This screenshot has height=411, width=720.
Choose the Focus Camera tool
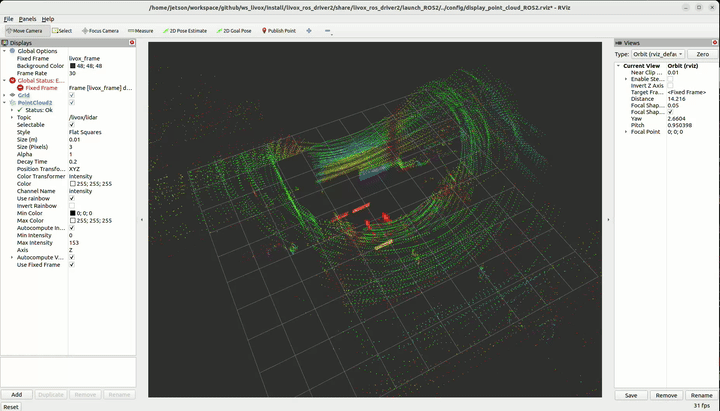100,31
